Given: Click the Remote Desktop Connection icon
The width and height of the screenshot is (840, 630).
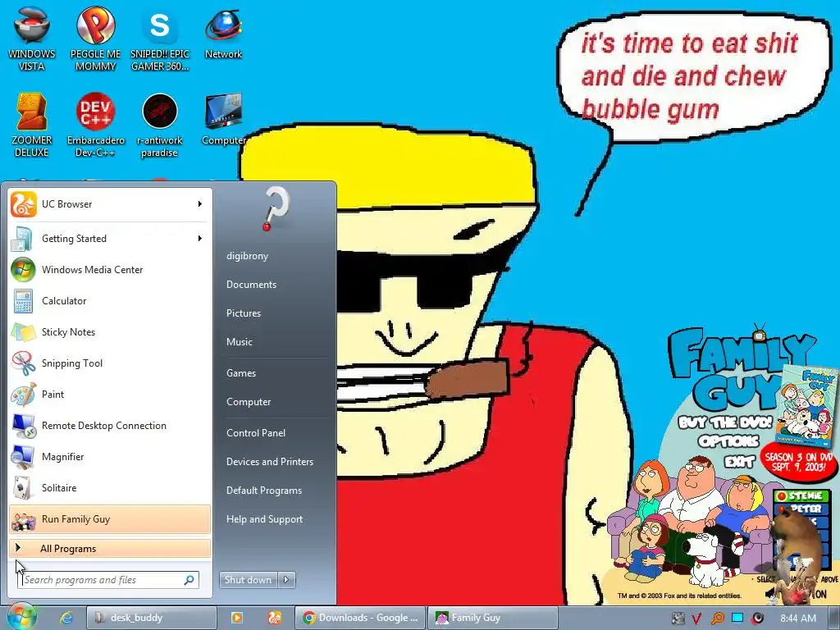Looking at the screenshot, I should [24, 426].
